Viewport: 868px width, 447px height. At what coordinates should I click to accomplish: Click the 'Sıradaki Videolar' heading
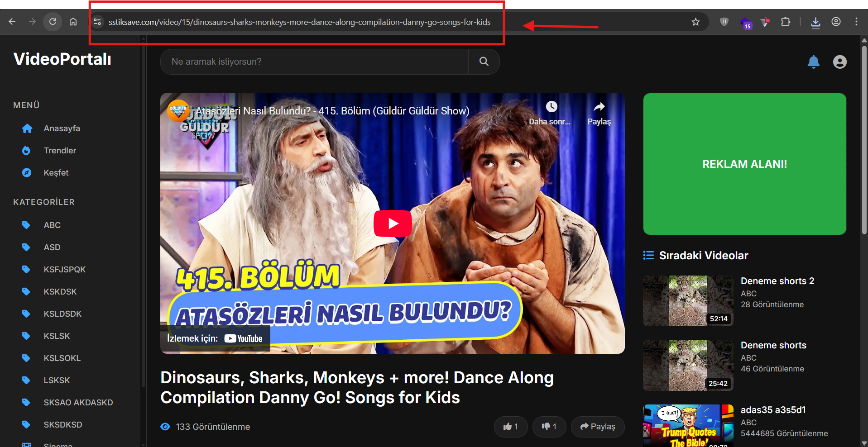coord(704,256)
